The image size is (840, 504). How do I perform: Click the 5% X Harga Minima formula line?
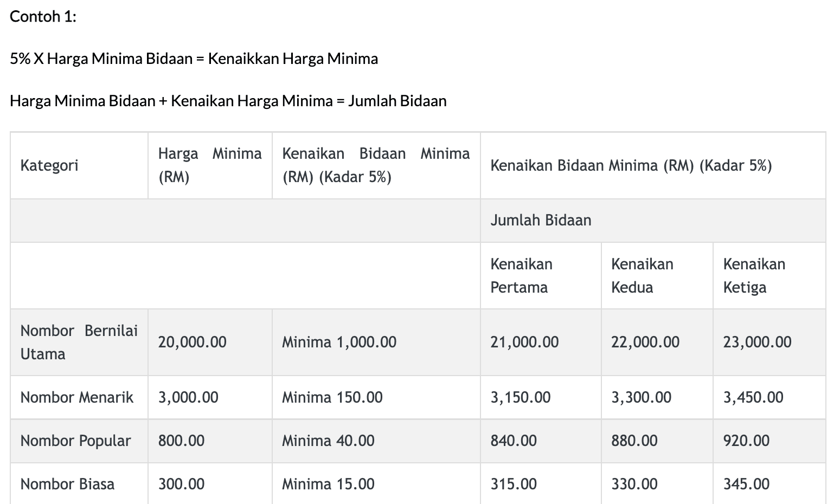coord(194,59)
